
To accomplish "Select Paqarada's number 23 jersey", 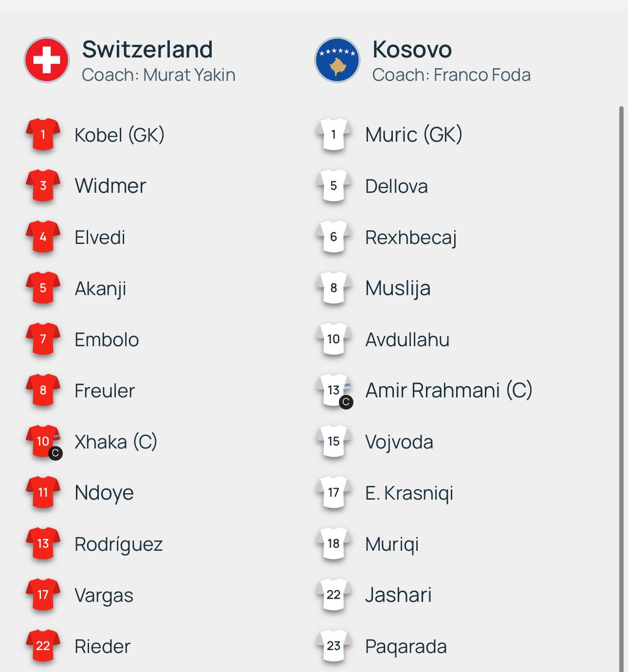I will pyautogui.click(x=334, y=646).
